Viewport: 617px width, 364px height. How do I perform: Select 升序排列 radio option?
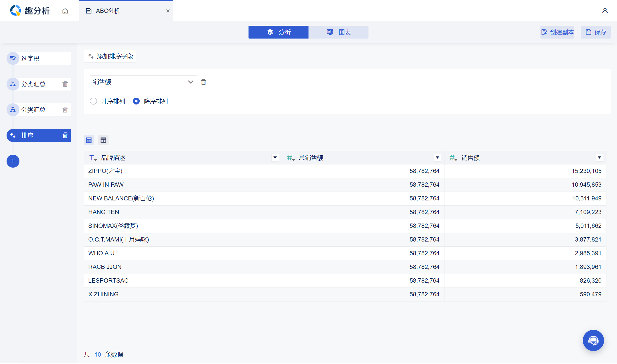point(93,101)
